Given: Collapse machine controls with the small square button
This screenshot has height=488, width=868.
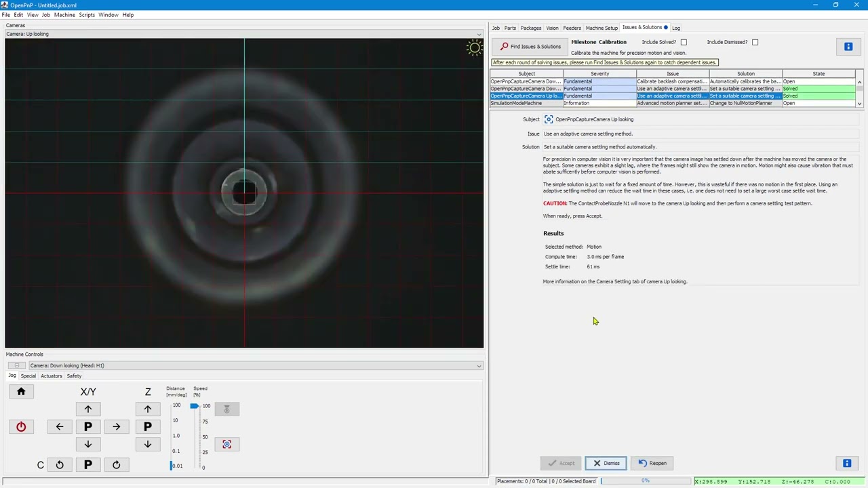Looking at the screenshot, I should point(17,366).
